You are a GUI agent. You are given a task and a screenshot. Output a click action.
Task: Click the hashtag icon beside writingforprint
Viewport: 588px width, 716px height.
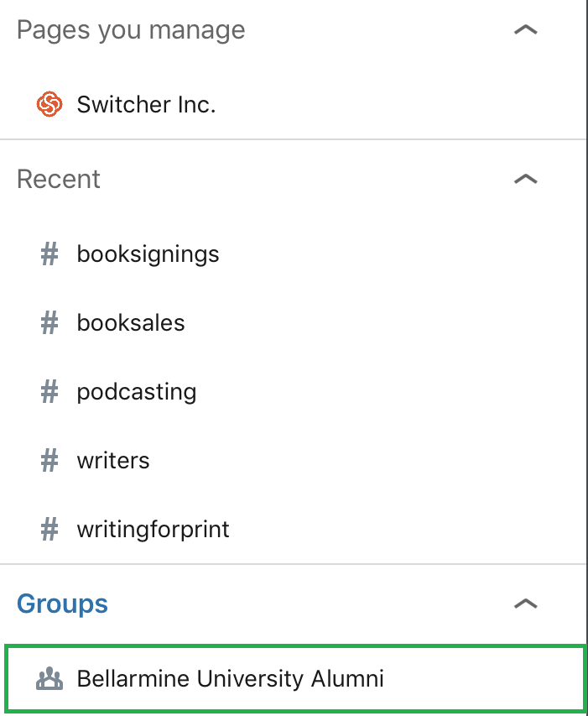[50, 530]
